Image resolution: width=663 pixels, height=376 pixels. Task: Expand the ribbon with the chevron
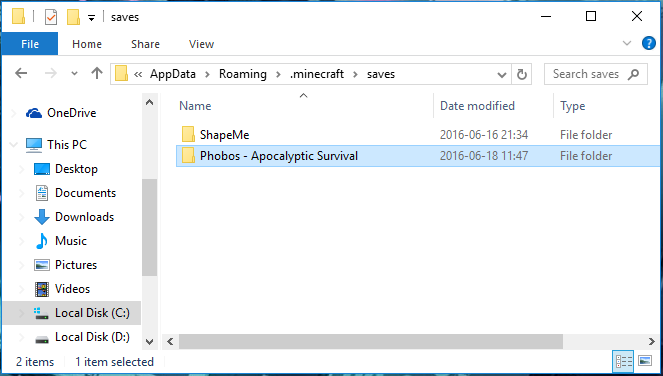click(x=627, y=43)
